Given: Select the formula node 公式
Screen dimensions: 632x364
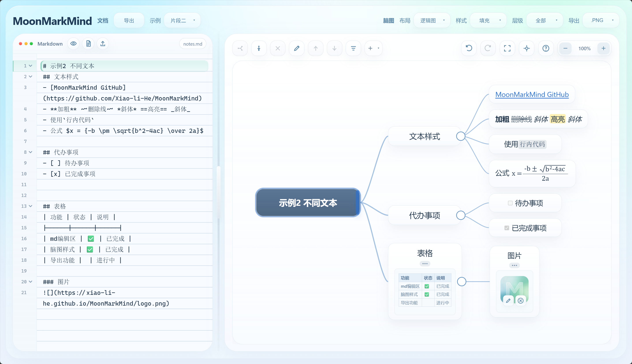Looking at the screenshot, I should pos(532,173).
